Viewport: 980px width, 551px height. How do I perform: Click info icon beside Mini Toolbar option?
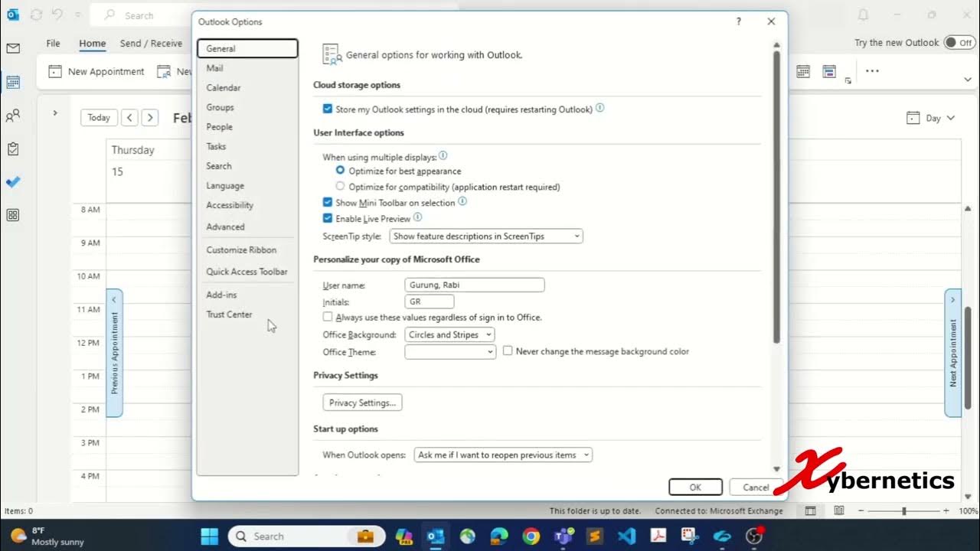coord(462,202)
